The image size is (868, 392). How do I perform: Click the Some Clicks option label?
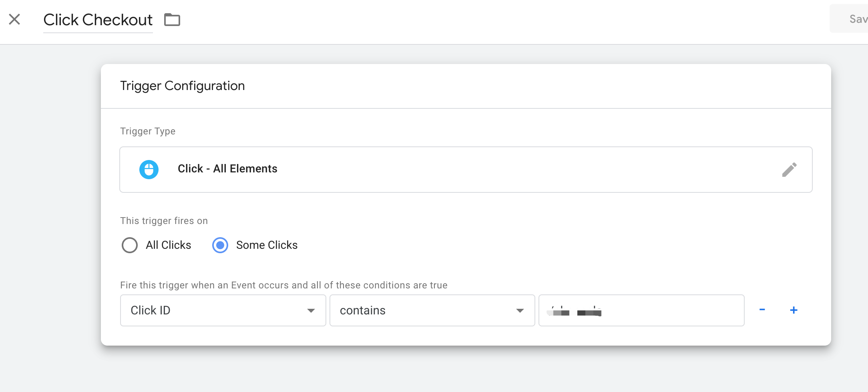point(267,245)
